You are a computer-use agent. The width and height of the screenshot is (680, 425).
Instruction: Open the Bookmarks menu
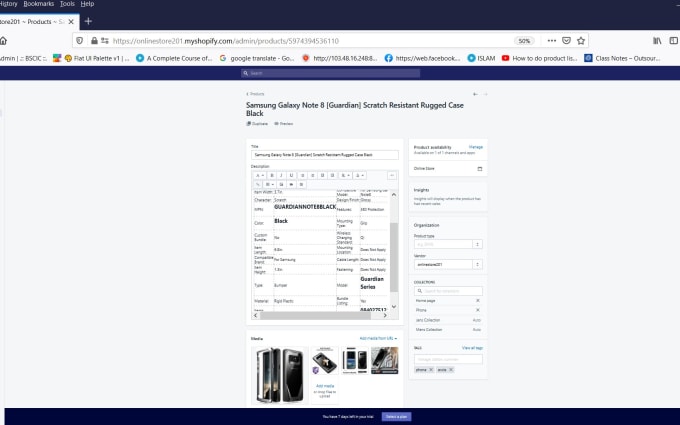click(x=38, y=4)
